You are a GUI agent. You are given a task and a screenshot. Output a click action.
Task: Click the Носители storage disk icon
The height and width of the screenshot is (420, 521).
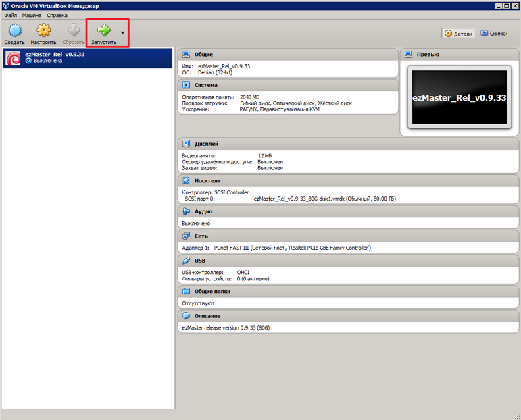186,180
